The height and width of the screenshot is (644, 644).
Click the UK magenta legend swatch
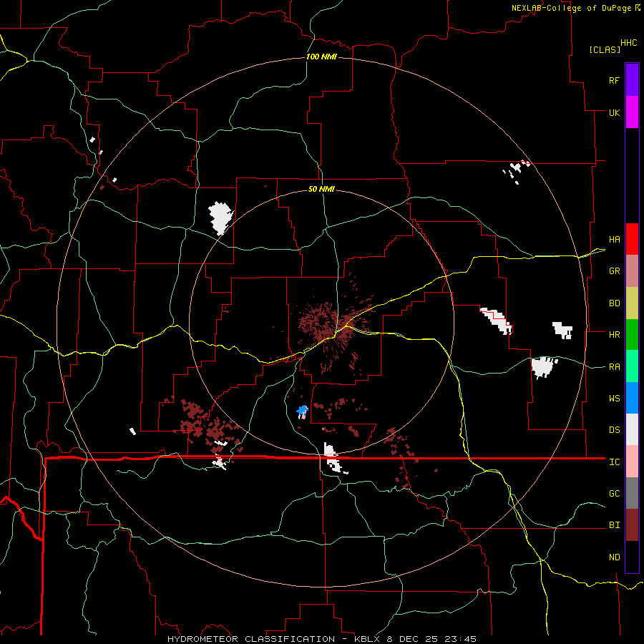pyautogui.click(x=632, y=112)
